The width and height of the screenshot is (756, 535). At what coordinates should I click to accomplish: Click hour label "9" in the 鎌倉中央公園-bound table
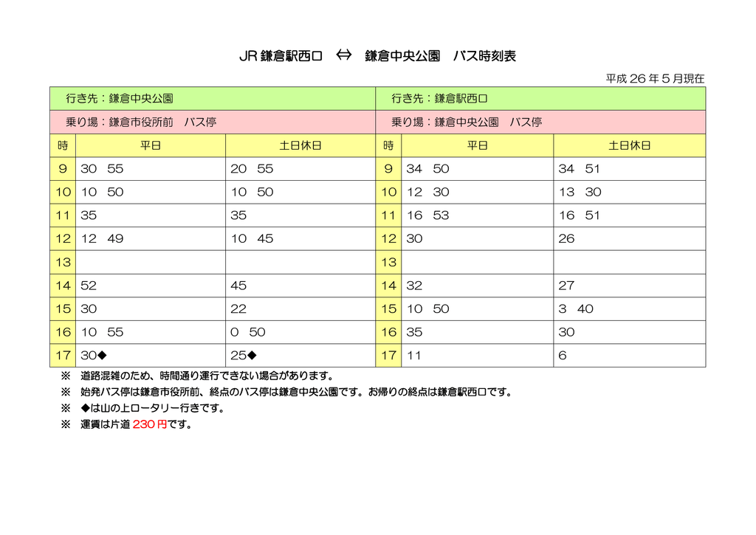pos(63,169)
